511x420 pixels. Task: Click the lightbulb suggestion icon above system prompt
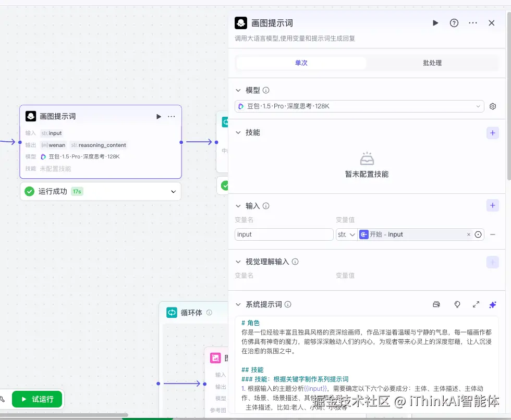[457, 304]
